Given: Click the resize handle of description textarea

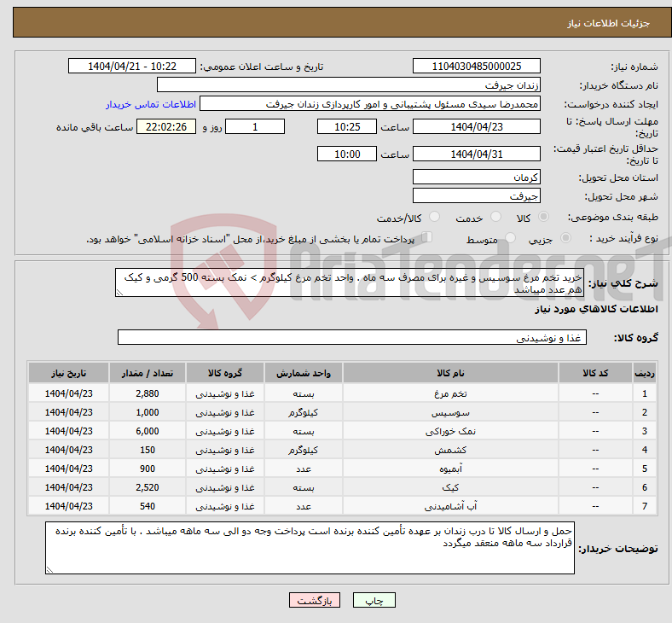Looking at the screenshot, I should (119, 293).
